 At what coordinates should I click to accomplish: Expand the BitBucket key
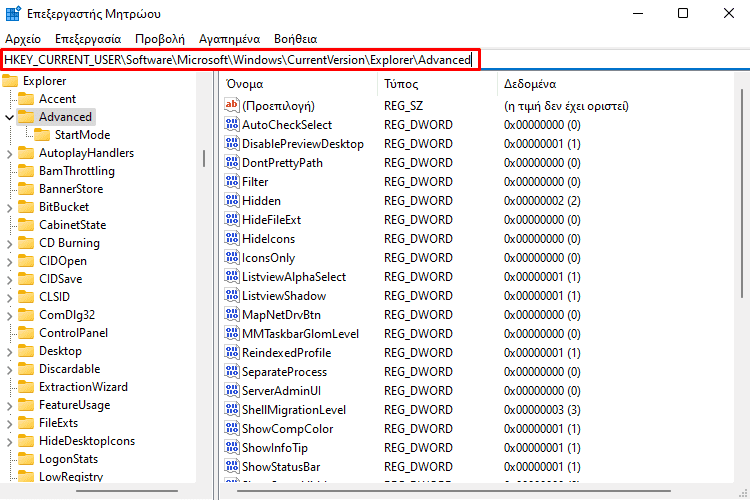coord(9,208)
